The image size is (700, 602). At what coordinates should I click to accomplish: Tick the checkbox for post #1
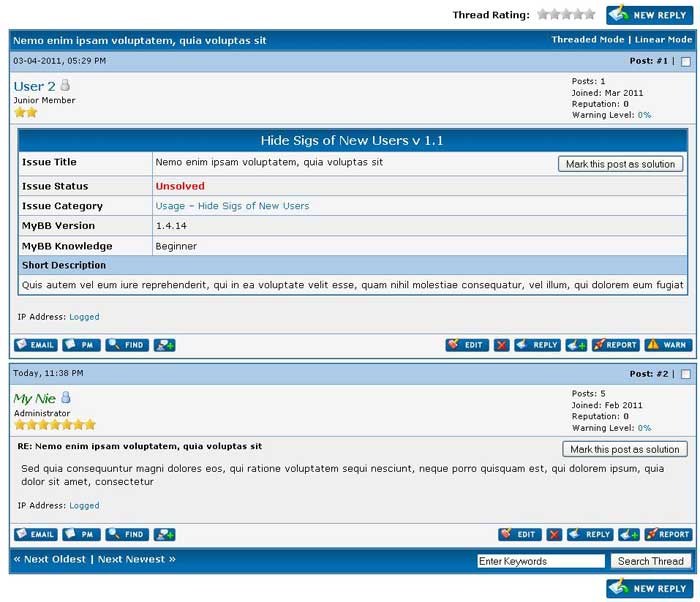(685, 62)
